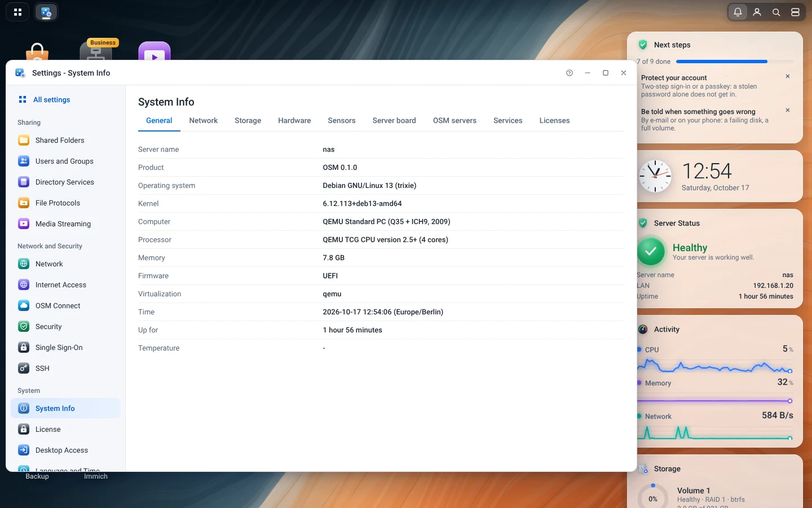The width and height of the screenshot is (812, 508).
Task: Open the OSM servers tab
Action: [x=454, y=121]
